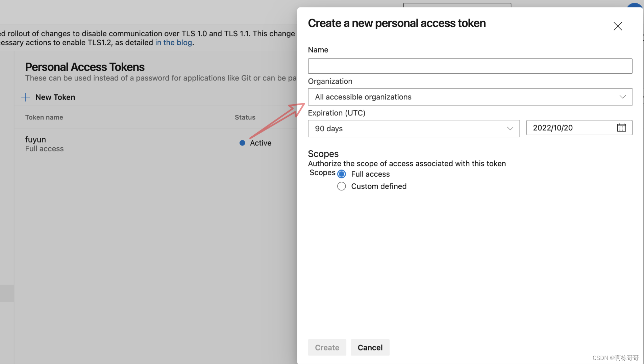Click the 2022/10/20 date field
This screenshot has height=364, width=644.
[x=579, y=128]
